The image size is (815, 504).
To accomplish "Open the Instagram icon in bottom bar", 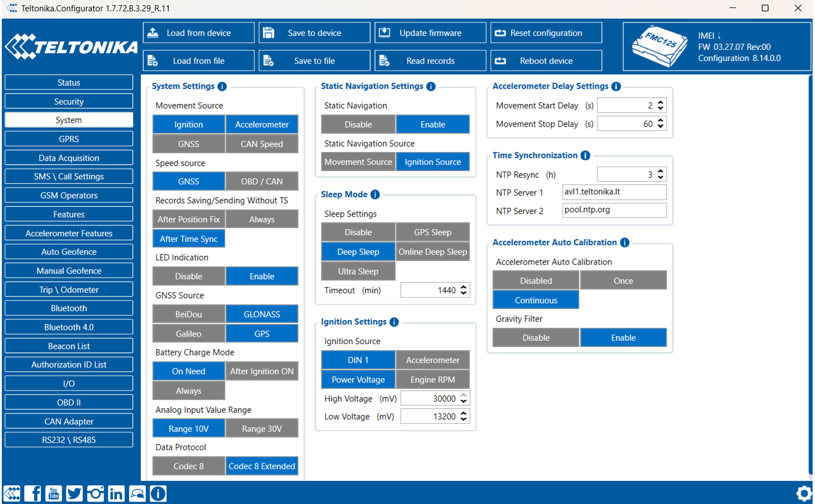I will pos(95,494).
